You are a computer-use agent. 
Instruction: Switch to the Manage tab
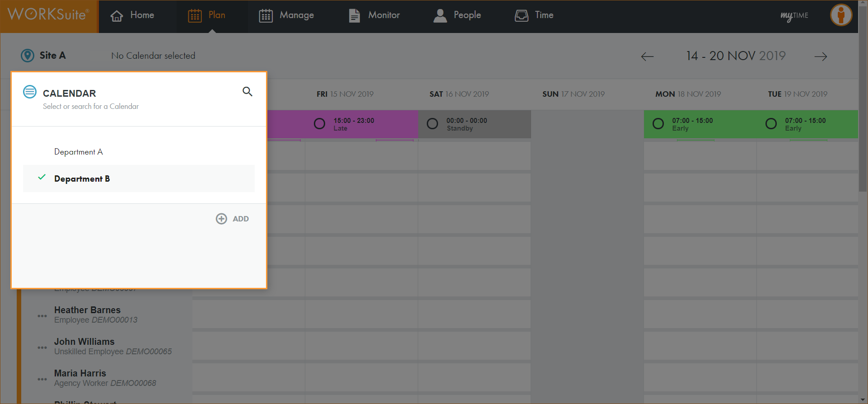pos(286,15)
